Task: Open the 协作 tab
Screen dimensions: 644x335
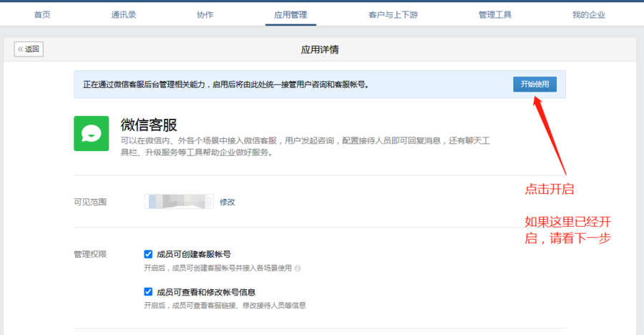Action: point(205,15)
